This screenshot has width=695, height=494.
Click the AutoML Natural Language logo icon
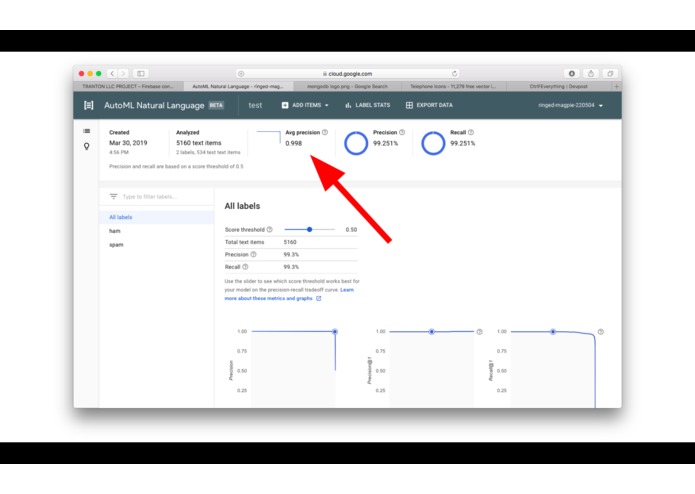pos(89,105)
